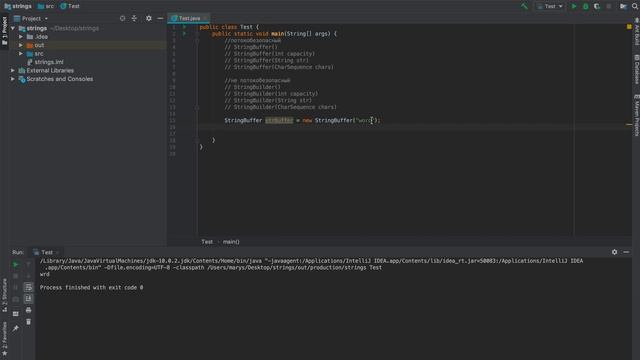This screenshot has height=360, width=640.
Task: Select External Libraries in project tree
Action: click(50, 71)
